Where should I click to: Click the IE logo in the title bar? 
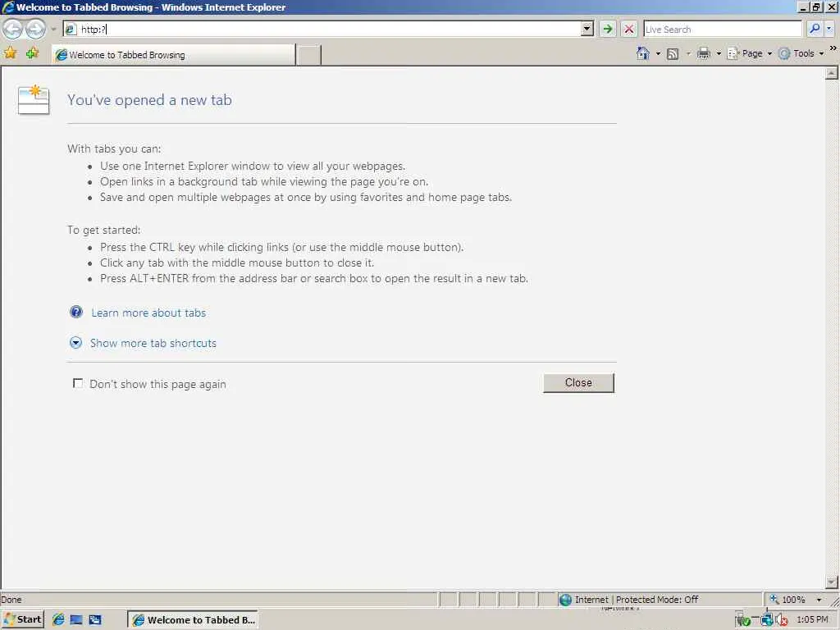click(x=8, y=7)
